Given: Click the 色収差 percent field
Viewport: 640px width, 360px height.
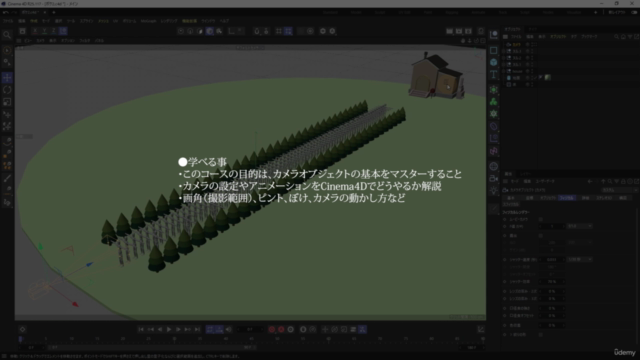Looking at the screenshot, I should (x=552, y=325).
